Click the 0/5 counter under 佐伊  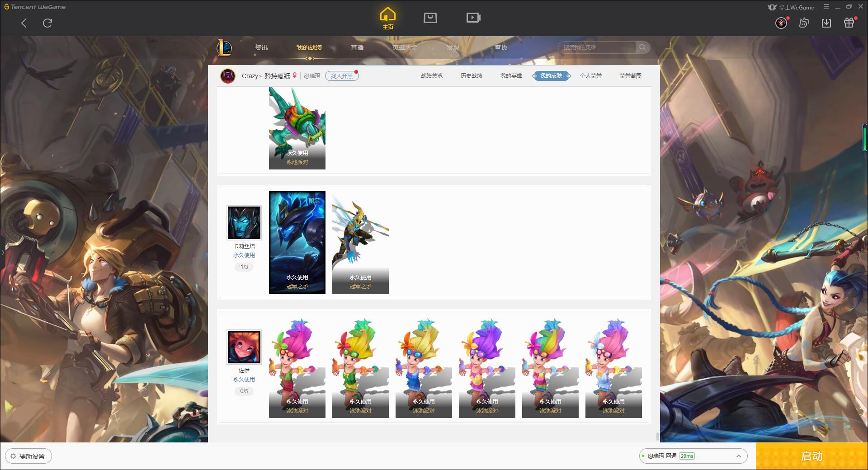[x=244, y=391]
